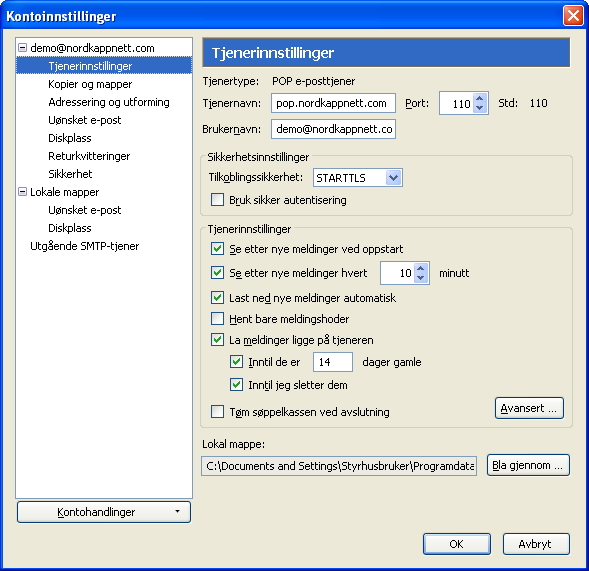Open the Kontohandlinger dropdown button
Image resolution: width=589 pixels, height=571 pixels.
coord(104,512)
